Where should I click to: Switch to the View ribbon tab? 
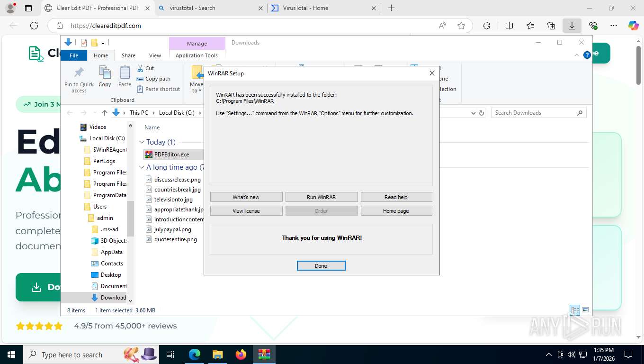pos(155,55)
